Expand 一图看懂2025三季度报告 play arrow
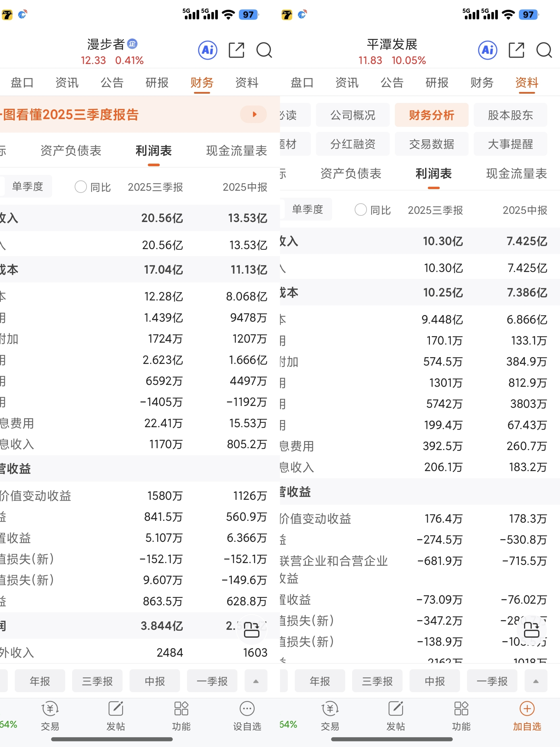Viewport: 560px width, 747px height. (x=254, y=114)
